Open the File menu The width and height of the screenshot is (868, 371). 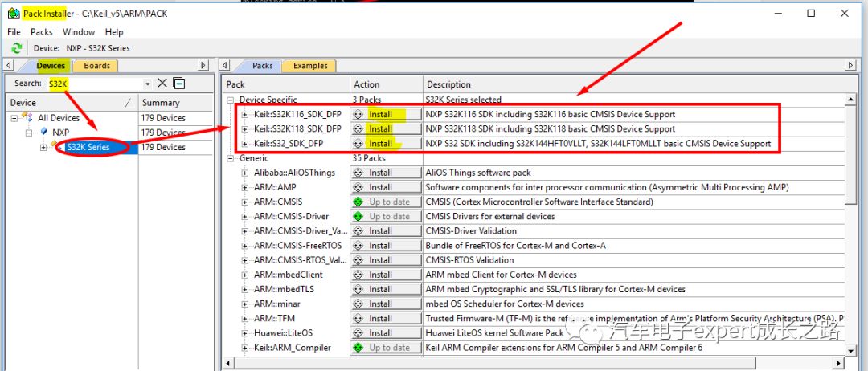click(14, 32)
